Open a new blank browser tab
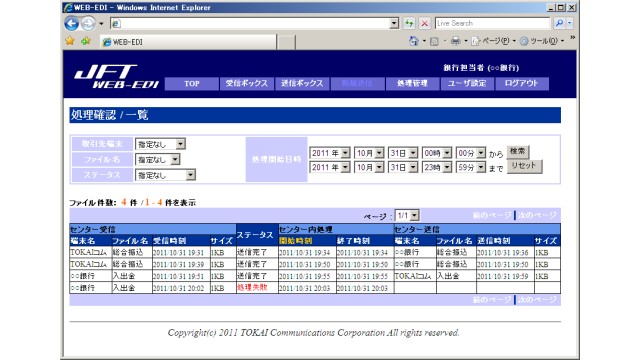This screenshot has width=640, height=360. point(286,42)
